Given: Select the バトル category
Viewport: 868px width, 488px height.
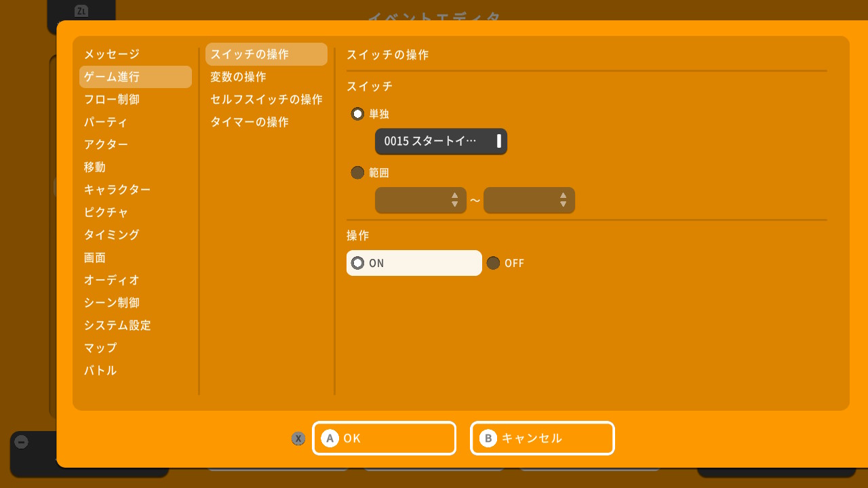Looking at the screenshot, I should pos(136,371).
